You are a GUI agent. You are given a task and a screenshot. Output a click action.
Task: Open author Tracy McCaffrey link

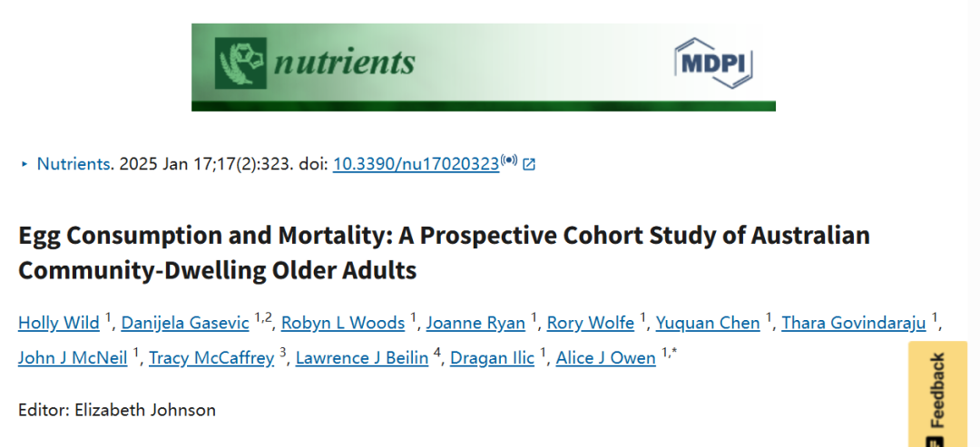(x=211, y=357)
